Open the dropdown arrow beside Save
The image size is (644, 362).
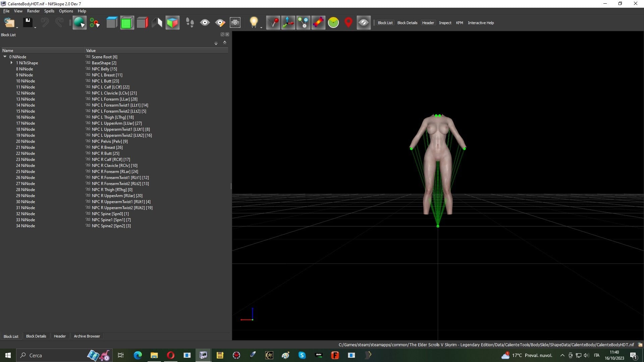pos(35,27)
